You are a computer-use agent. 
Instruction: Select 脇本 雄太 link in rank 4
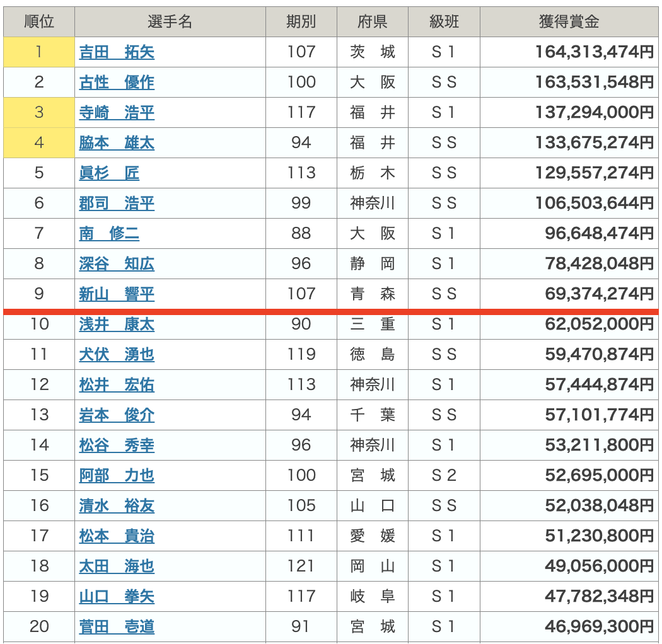click(x=117, y=143)
